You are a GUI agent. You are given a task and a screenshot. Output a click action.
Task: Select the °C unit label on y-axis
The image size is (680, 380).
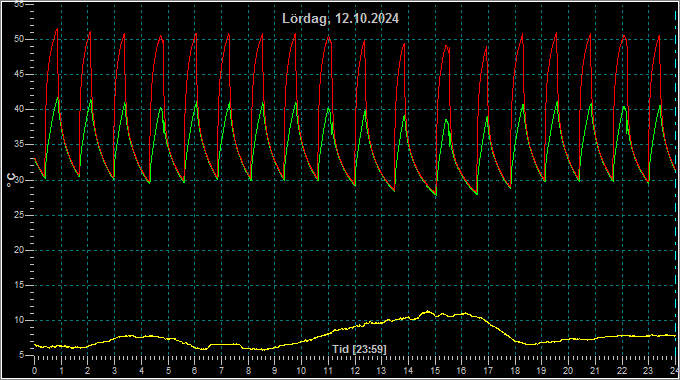coord(11,180)
